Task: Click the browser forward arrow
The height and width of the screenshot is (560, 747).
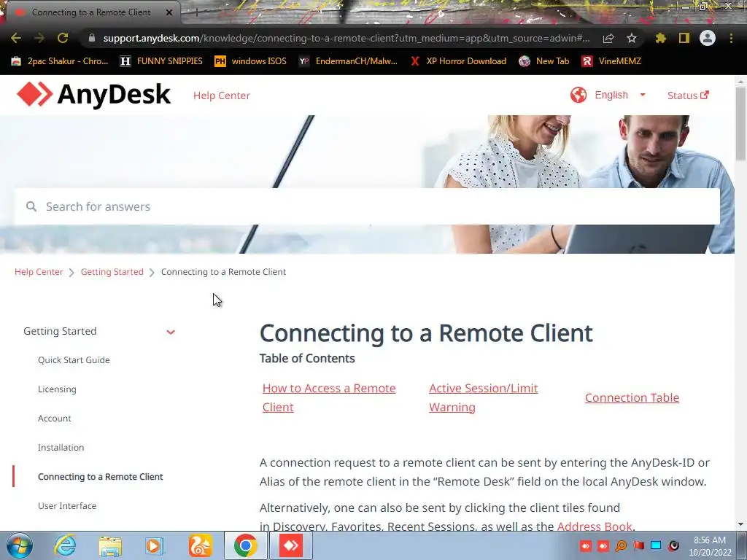Action: coord(39,38)
